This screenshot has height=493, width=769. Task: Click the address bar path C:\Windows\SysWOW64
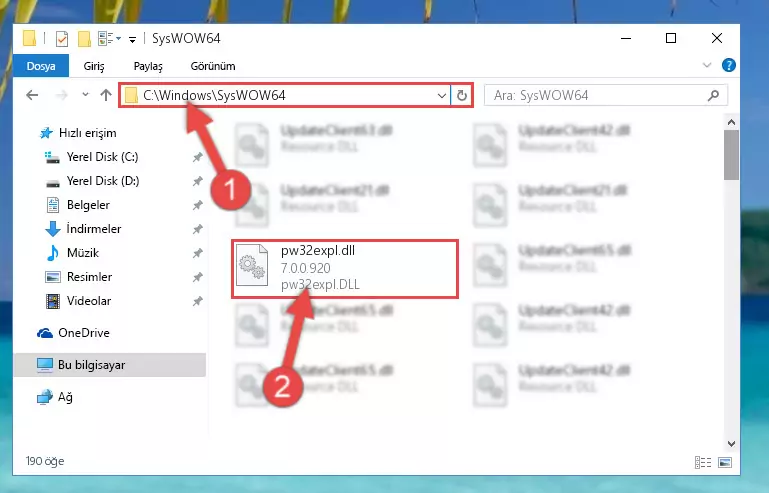click(214, 95)
